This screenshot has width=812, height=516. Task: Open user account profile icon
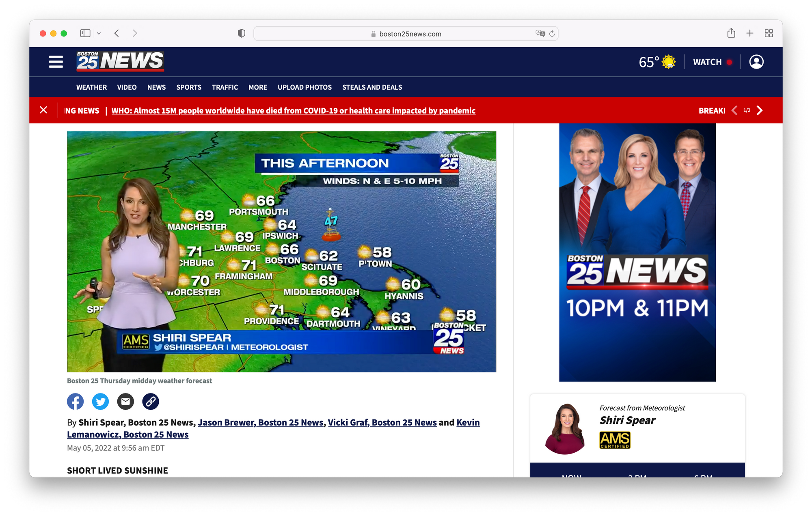pos(756,62)
